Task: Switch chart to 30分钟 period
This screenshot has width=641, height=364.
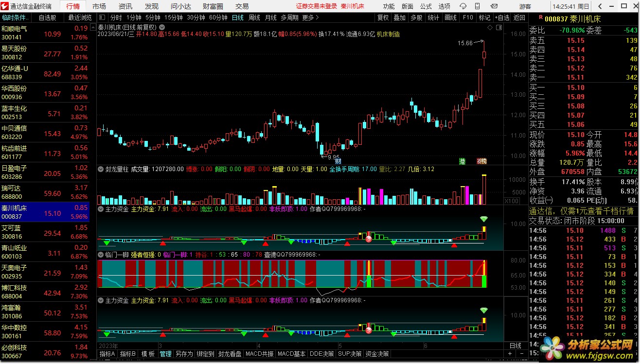Action: click(x=196, y=17)
